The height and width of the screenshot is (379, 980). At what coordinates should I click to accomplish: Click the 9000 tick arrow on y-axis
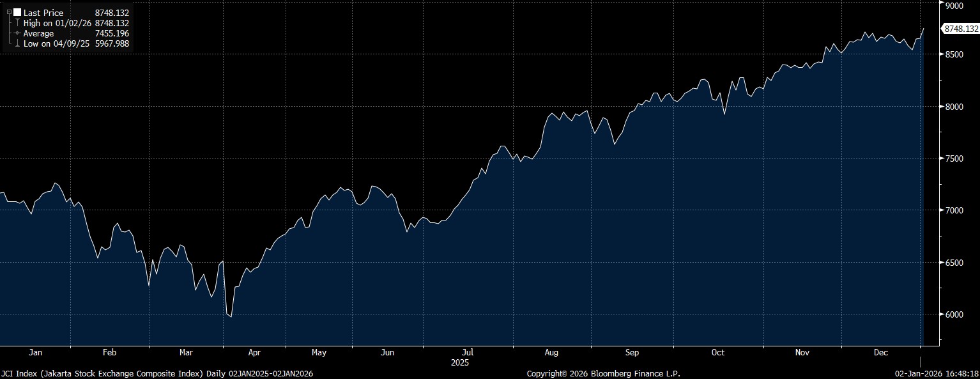(942, 5)
